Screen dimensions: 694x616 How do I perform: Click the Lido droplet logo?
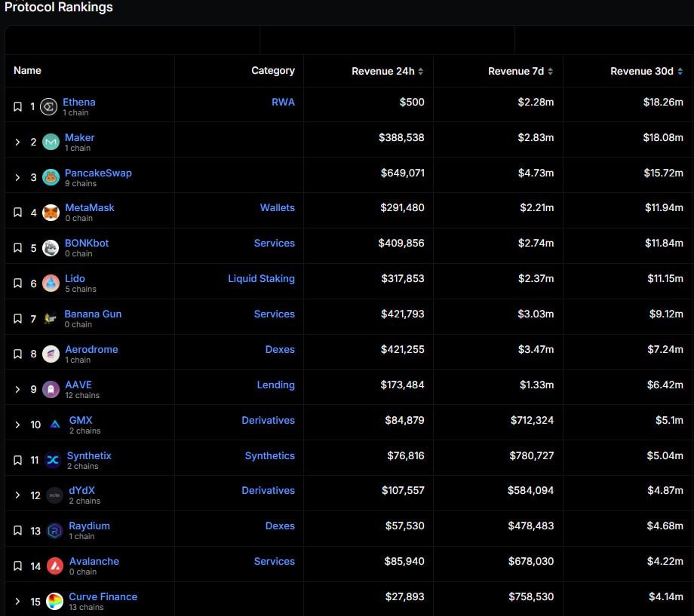tap(51, 283)
